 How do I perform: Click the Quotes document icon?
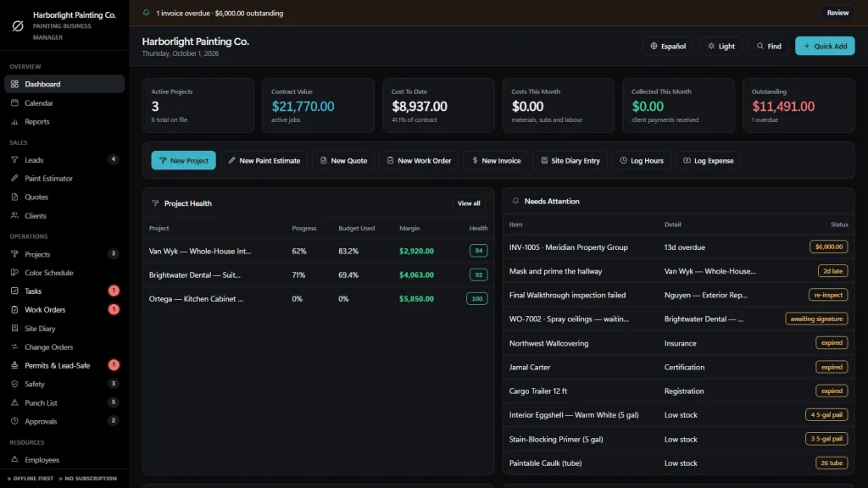point(15,197)
